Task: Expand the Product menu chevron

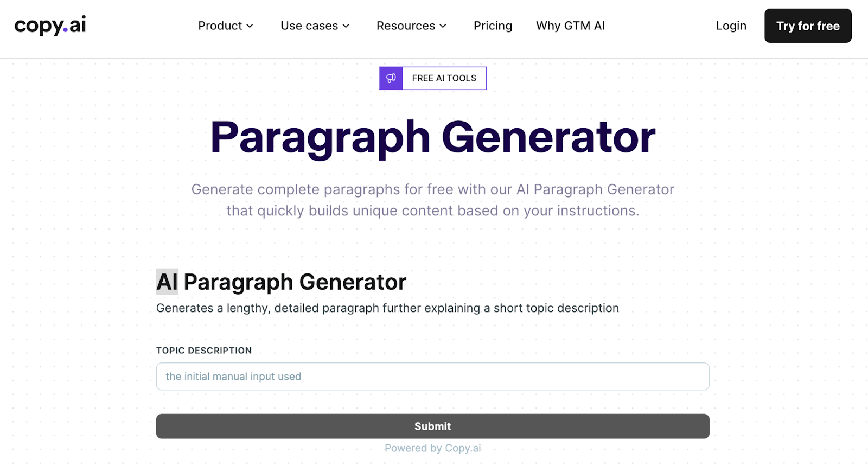Action: tap(250, 26)
